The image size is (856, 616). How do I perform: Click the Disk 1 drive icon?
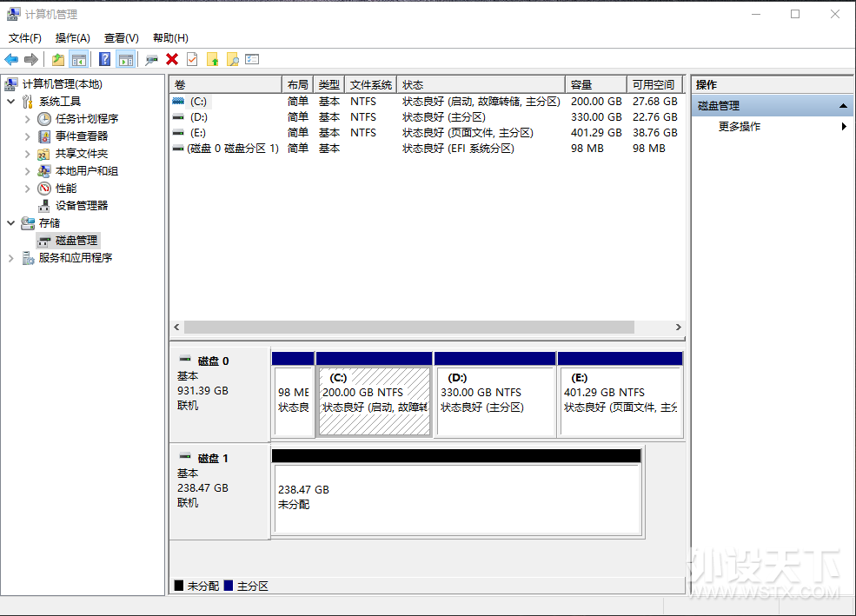[x=185, y=456]
